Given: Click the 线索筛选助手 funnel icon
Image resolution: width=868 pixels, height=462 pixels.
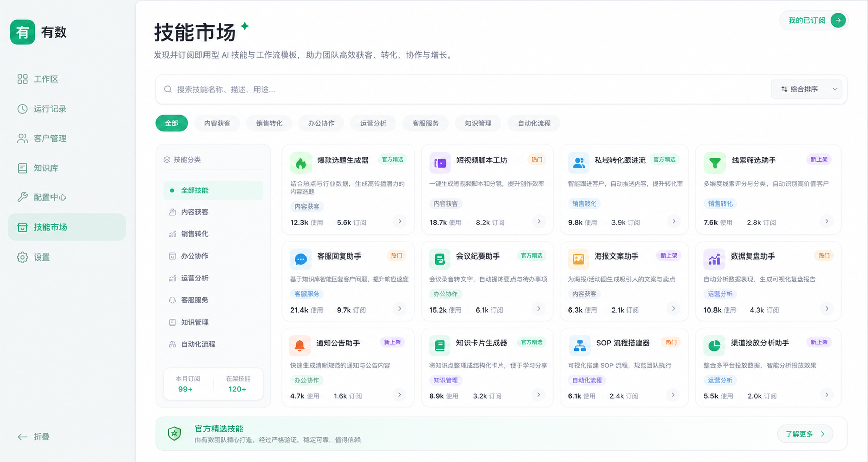Looking at the screenshot, I should pyautogui.click(x=714, y=163).
